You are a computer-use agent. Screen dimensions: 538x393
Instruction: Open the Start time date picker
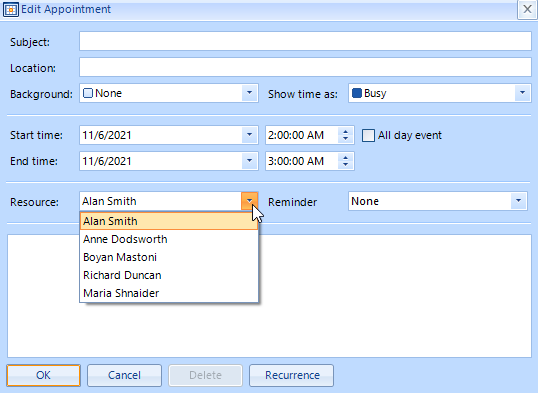249,135
